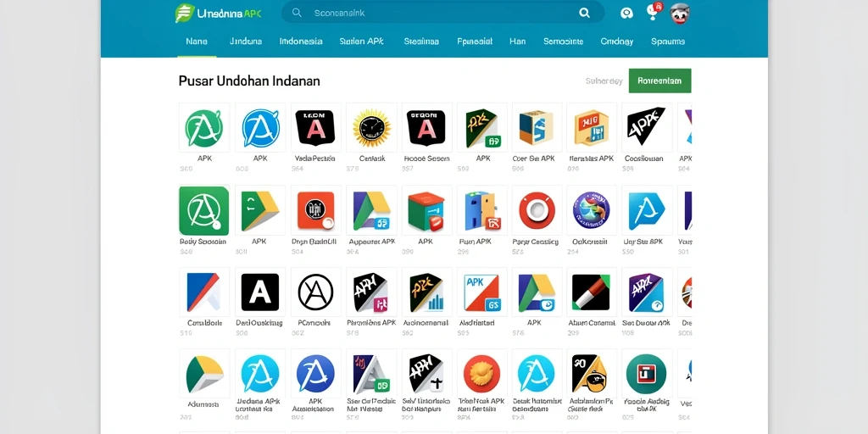Image resolution: width=868 pixels, height=434 pixels.
Task: Open triangle icon with blue clock badge
Action: click(x=537, y=292)
